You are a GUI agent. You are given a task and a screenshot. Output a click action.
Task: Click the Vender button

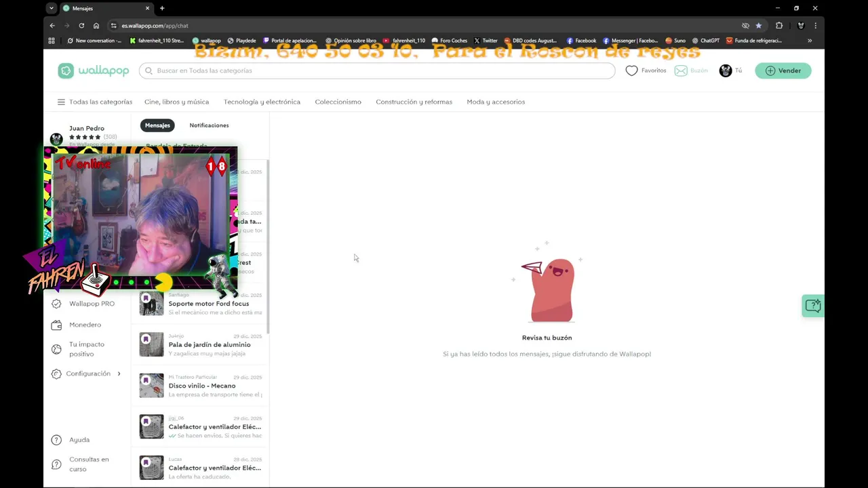point(783,70)
